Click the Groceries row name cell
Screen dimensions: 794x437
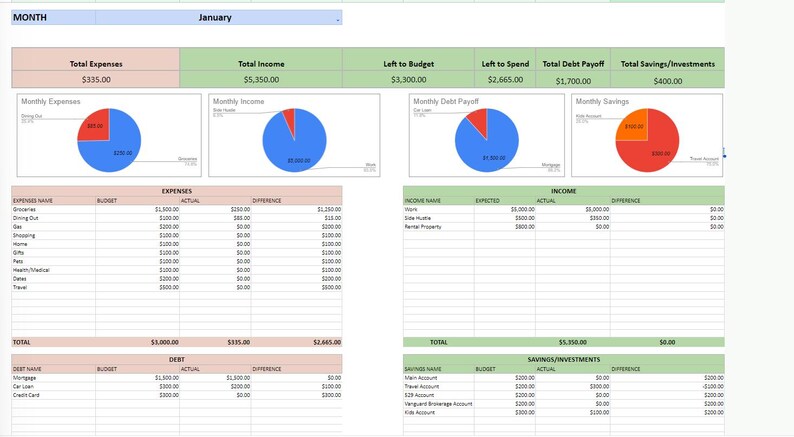click(53, 209)
